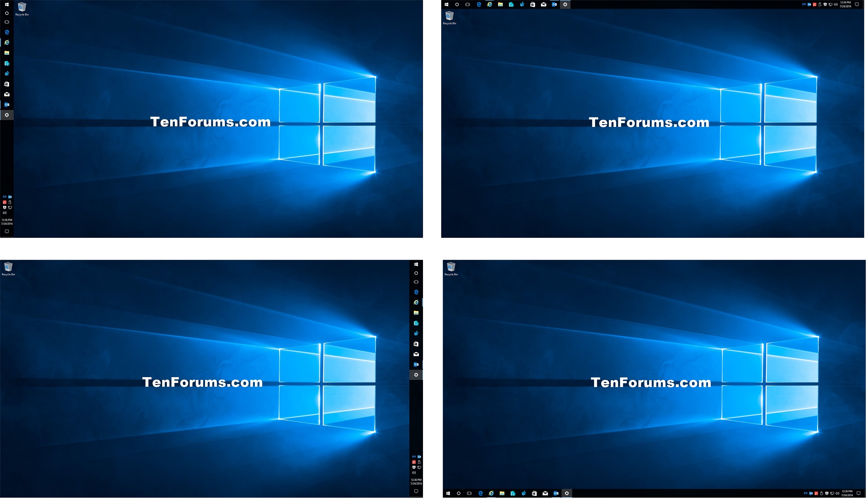Open File Explorer on the bottom taskbar

[502, 493]
